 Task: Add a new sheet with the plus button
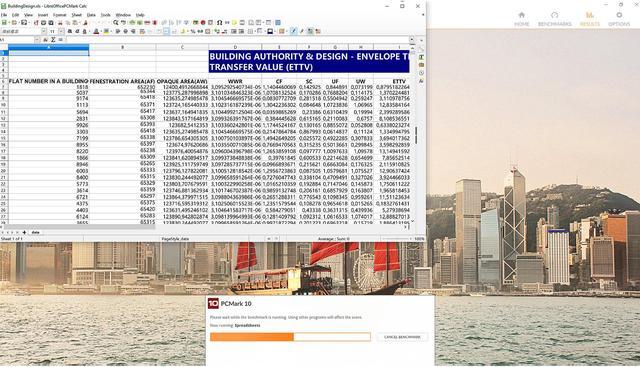[24, 232]
